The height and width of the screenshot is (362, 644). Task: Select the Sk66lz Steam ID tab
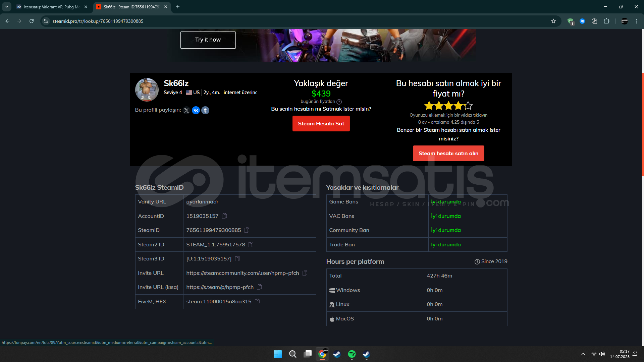(x=131, y=7)
